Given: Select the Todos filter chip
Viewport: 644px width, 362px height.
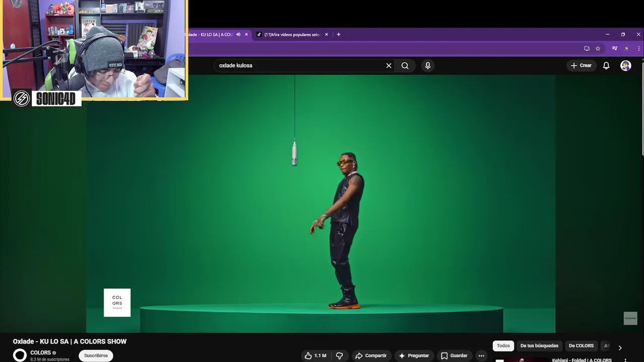Looking at the screenshot, I should point(503,346).
